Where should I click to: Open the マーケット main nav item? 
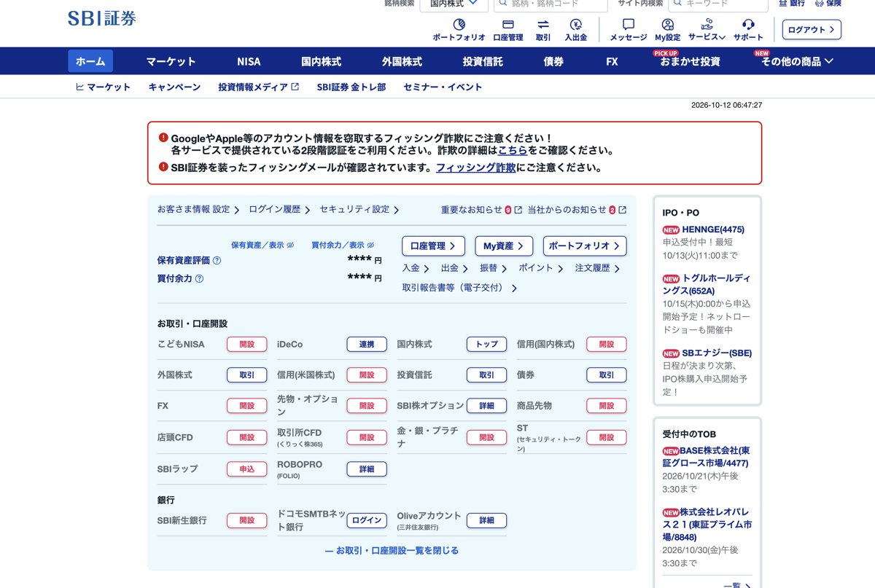click(171, 61)
